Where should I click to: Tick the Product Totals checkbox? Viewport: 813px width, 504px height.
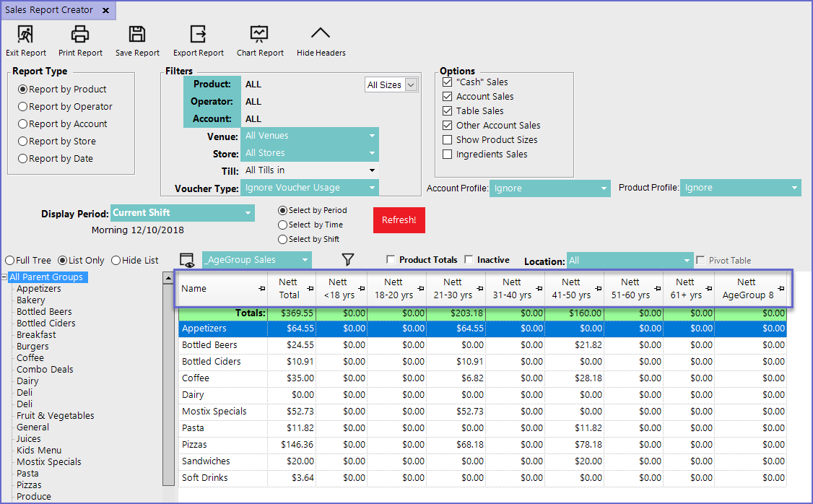[x=391, y=260]
